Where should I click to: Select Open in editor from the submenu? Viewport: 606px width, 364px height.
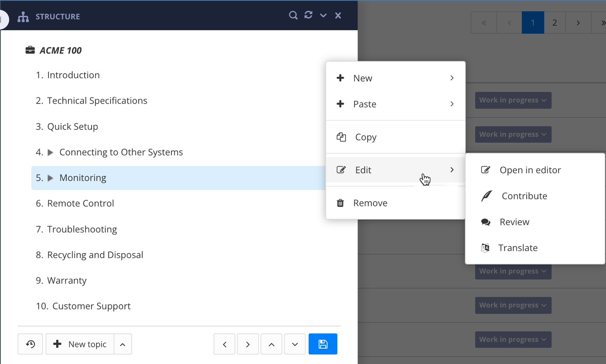[x=530, y=170]
